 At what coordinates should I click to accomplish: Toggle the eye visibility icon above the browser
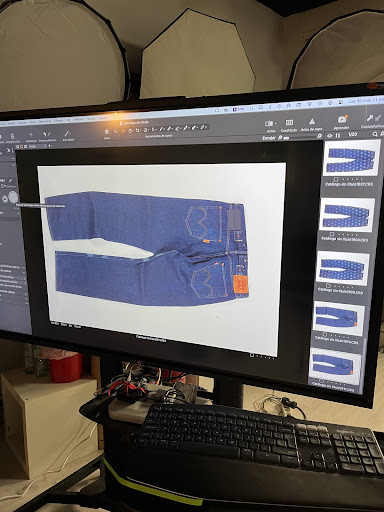(330, 136)
